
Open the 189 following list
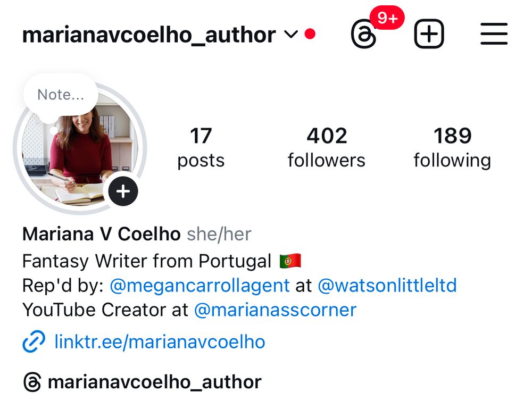pos(452,147)
